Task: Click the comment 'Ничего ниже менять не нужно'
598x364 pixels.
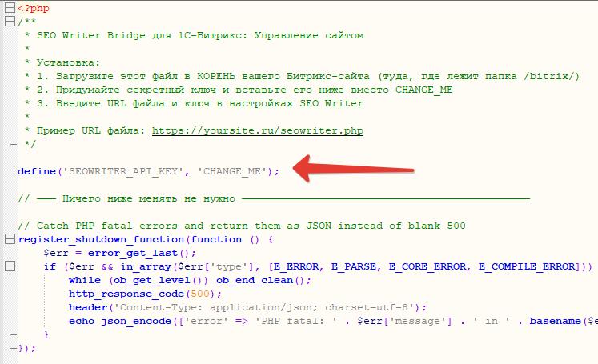Action: tap(149, 198)
